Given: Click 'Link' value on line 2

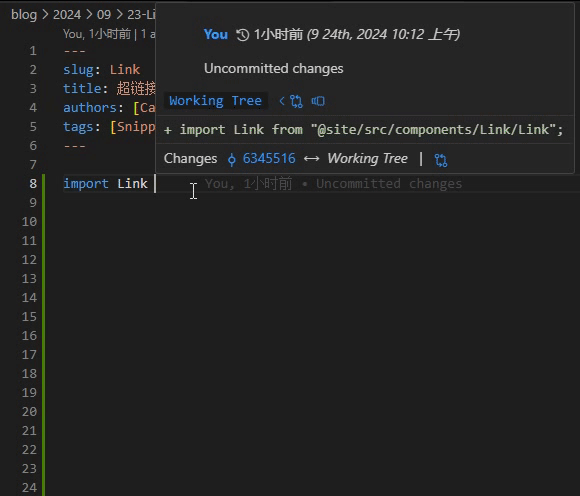Looking at the screenshot, I should tap(125, 70).
